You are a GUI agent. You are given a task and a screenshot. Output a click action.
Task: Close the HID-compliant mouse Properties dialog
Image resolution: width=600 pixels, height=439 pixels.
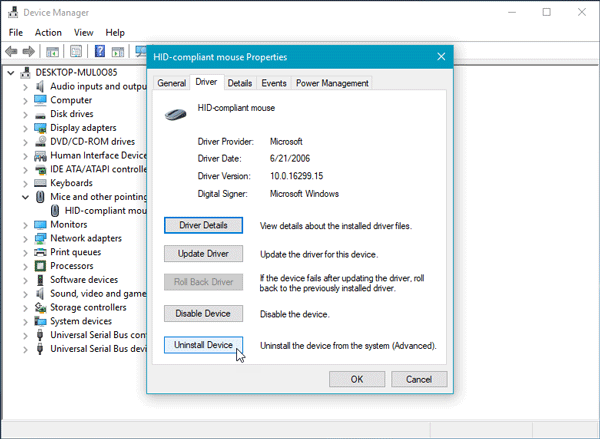pos(441,57)
